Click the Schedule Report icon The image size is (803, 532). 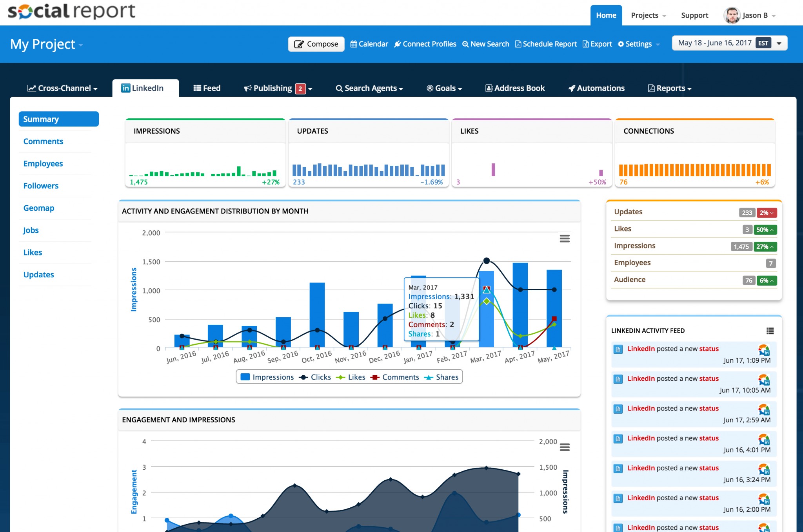[x=519, y=44]
